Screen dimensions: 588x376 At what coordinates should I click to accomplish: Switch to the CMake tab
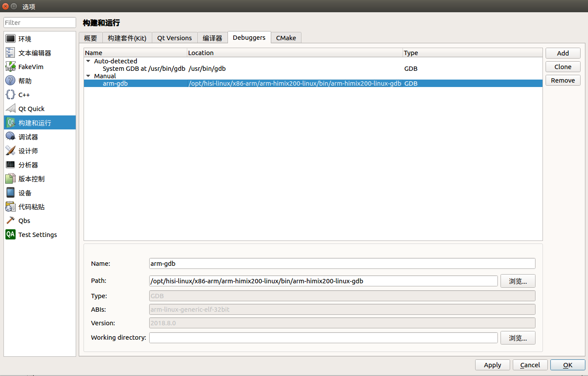[x=286, y=38]
